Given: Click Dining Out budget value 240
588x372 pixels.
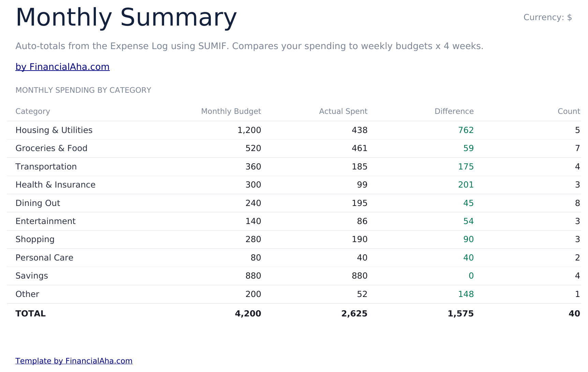Looking at the screenshot, I should pyautogui.click(x=253, y=203).
